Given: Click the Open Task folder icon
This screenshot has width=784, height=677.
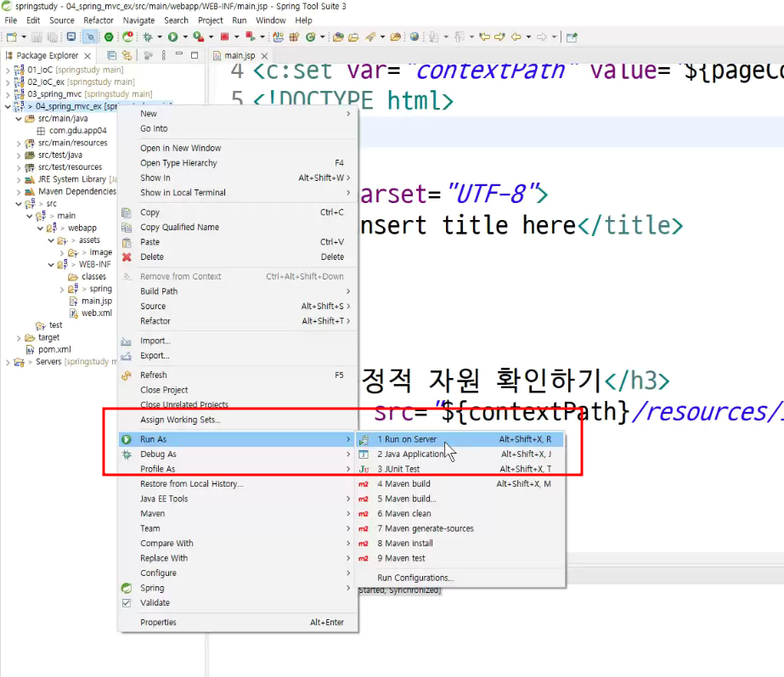Looking at the screenshot, I should coord(353,37).
